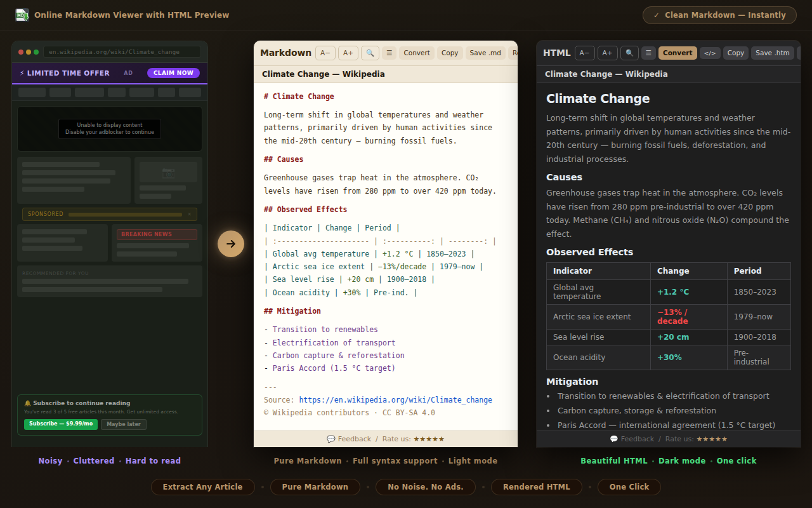The width and height of the screenshot is (812, 508).
Task: Open the hamburger menu in the Markdown toolbar
Action: pyautogui.click(x=389, y=53)
